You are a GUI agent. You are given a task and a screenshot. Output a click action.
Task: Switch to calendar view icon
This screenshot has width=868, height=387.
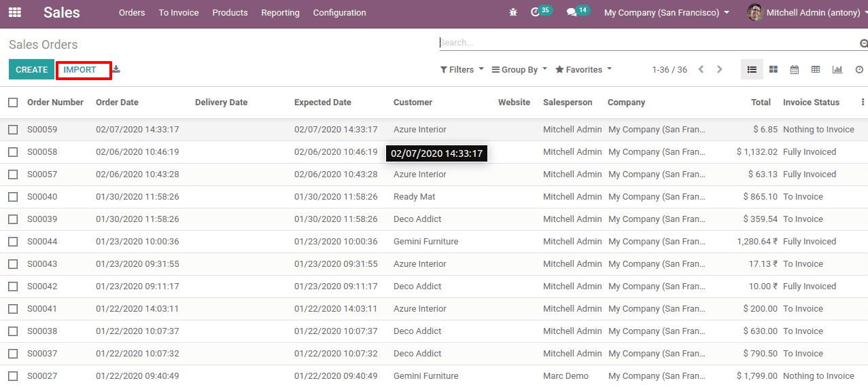pyautogui.click(x=795, y=69)
